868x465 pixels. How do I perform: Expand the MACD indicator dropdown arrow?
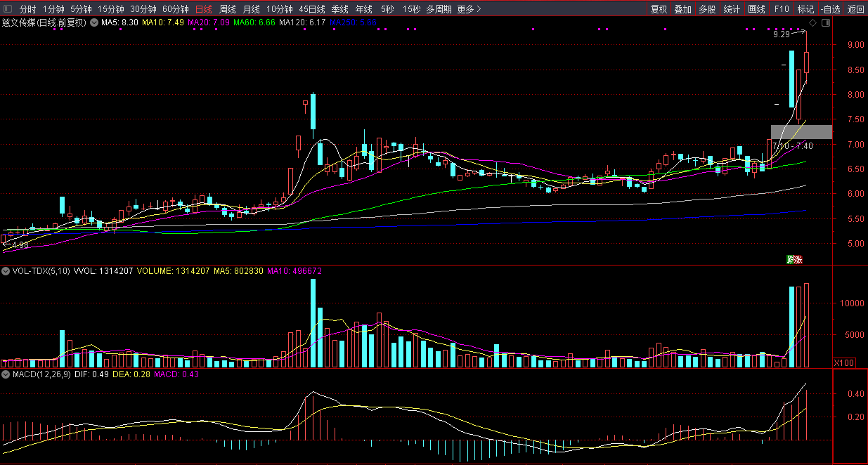click(6, 374)
